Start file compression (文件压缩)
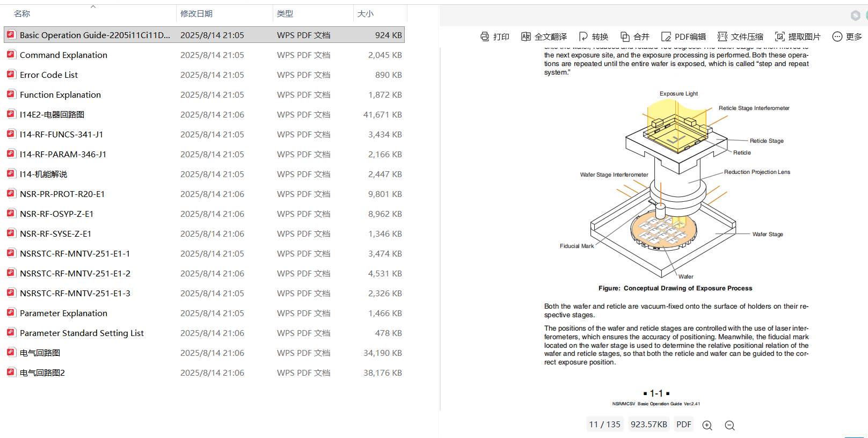The width and height of the screenshot is (868, 438). pyautogui.click(x=740, y=36)
